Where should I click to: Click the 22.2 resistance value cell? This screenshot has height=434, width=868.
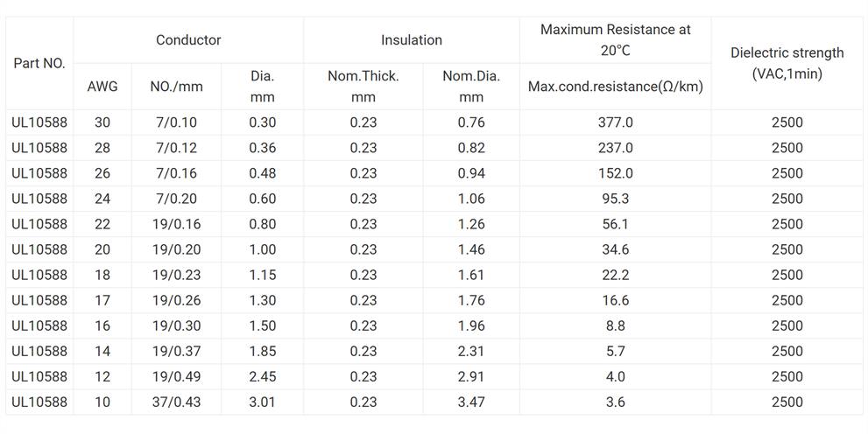(x=615, y=275)
